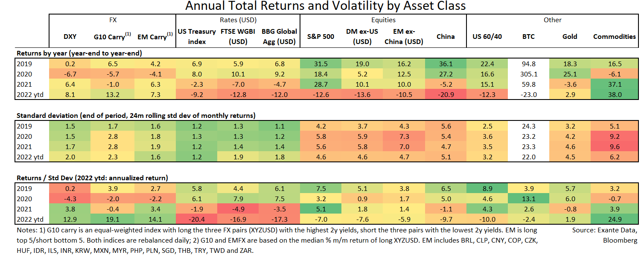Select the Gold column header
Viewport: 644px width, 255px height.
[x=570, y=37]
